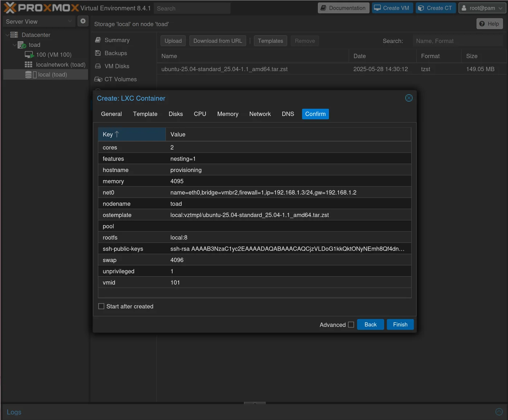This screenshot has height=420, width=508.
Task: Sort by the Key column header
Action: pos(131,135)
